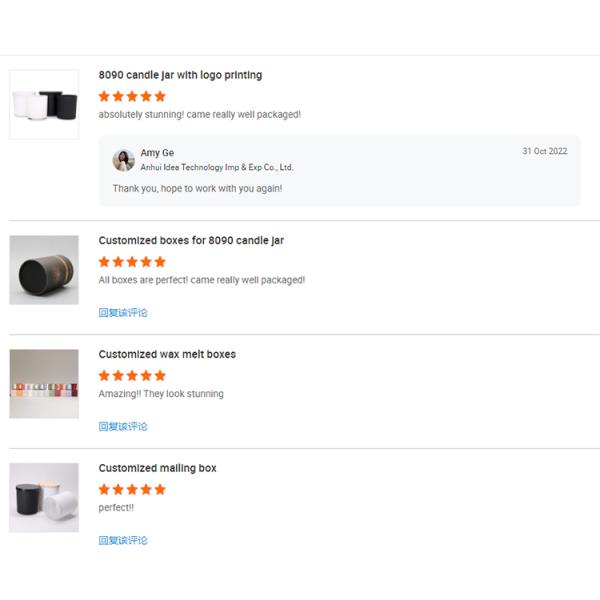The image size is (600, 600).
Task: Reply to the 'perfect!!' review
Action: tap(123, 541)
